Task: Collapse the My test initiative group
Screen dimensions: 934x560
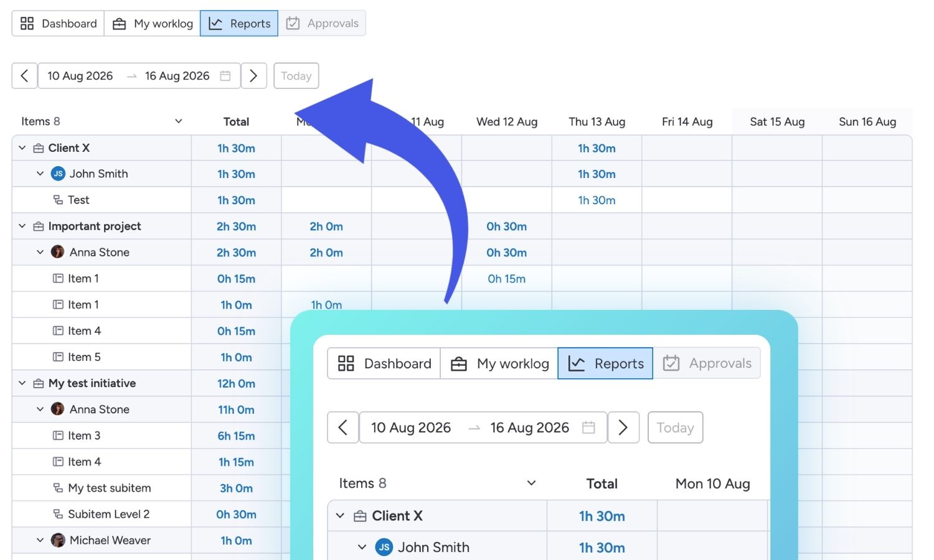Action: (22, 383)
